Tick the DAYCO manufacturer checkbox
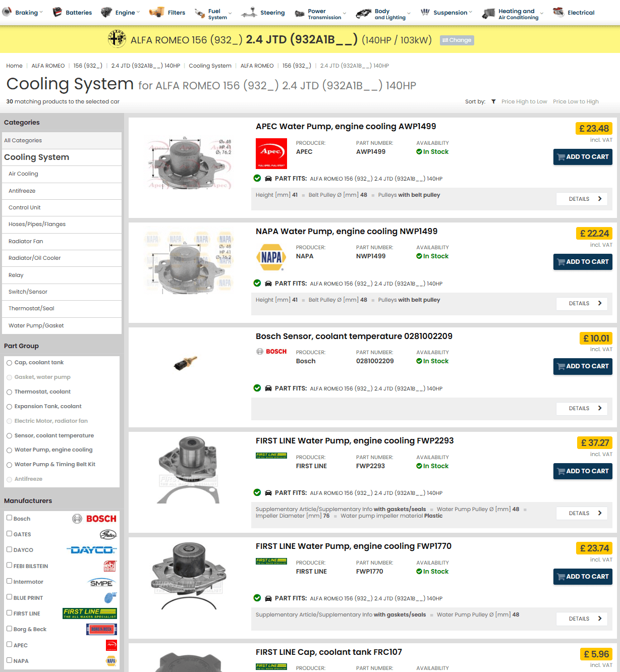The height and width of the screenshot is (672, 620). (9, 549)
